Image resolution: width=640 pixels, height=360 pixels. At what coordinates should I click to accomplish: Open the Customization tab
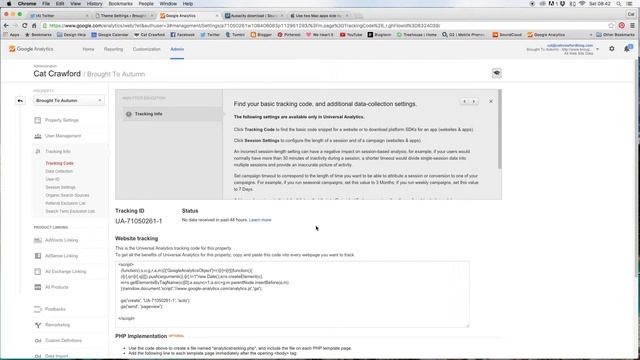[x=146, y=49]
